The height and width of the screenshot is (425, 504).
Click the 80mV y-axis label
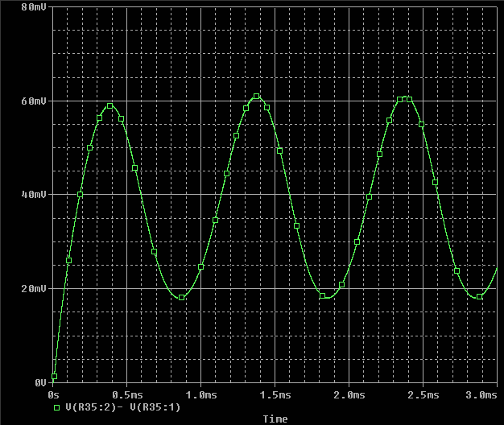pyautogui.click(x=34, y=7)
